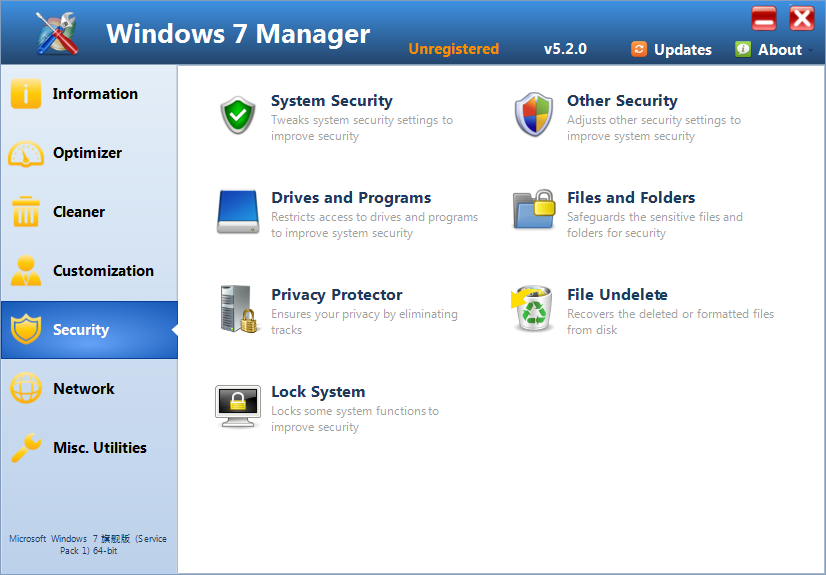Click the blue drive Drives and Programs icon
Viewport: 826px width, 575px height.
click(x=238, y=212)
